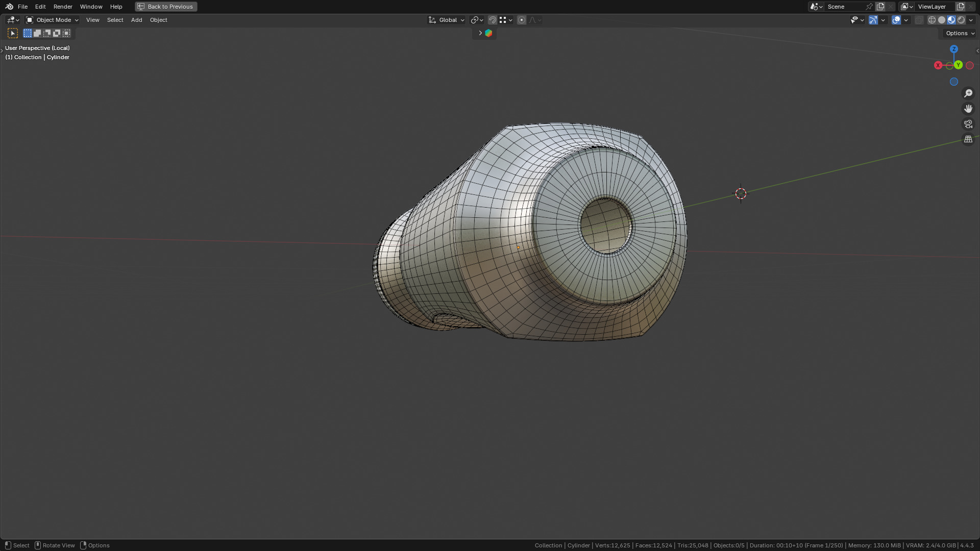This screenshot has width=980, height=551.
Task: Open the viewport shading options dropdown
Action: pyautogui.click(x=971, y=20)
